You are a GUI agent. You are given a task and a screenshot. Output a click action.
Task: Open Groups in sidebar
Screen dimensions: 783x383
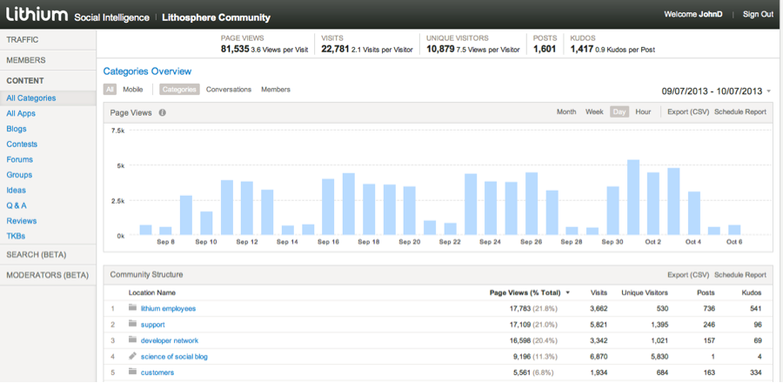pyautogui.click(x=19, y=175)
